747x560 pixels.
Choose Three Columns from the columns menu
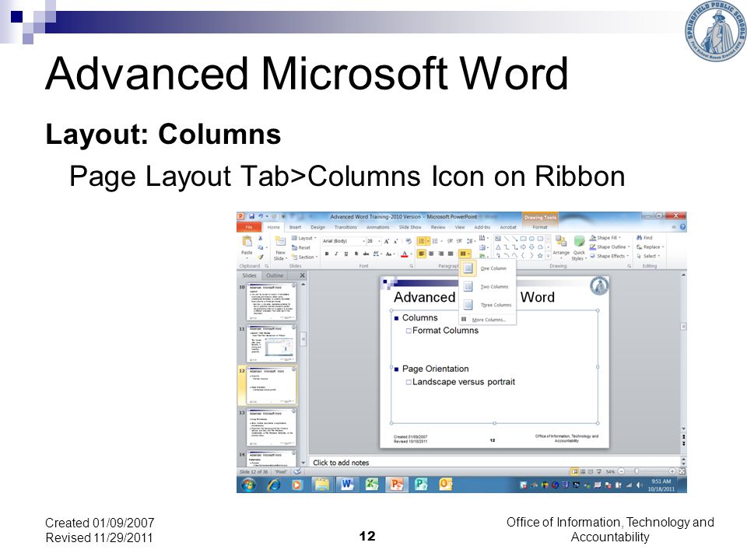488,305
